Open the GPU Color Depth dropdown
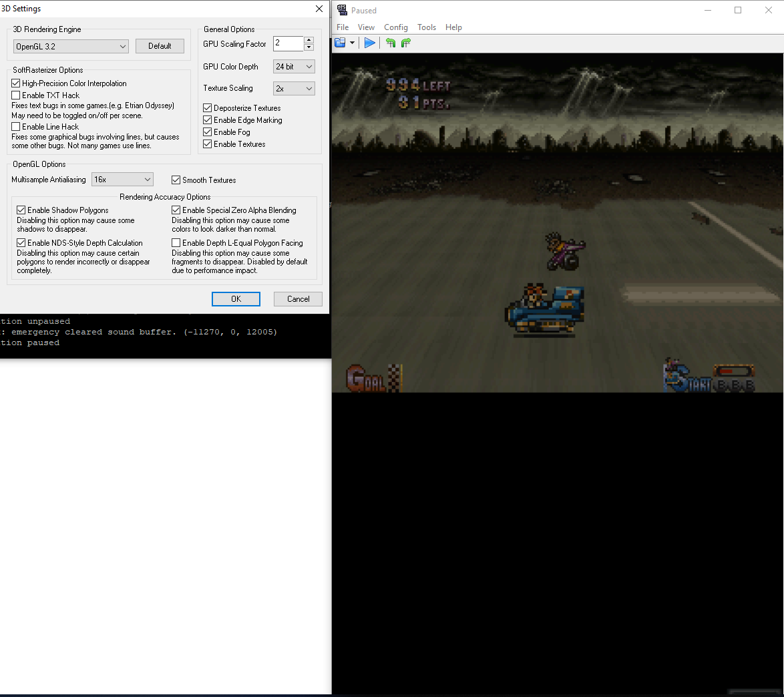 tap(307, 66)
